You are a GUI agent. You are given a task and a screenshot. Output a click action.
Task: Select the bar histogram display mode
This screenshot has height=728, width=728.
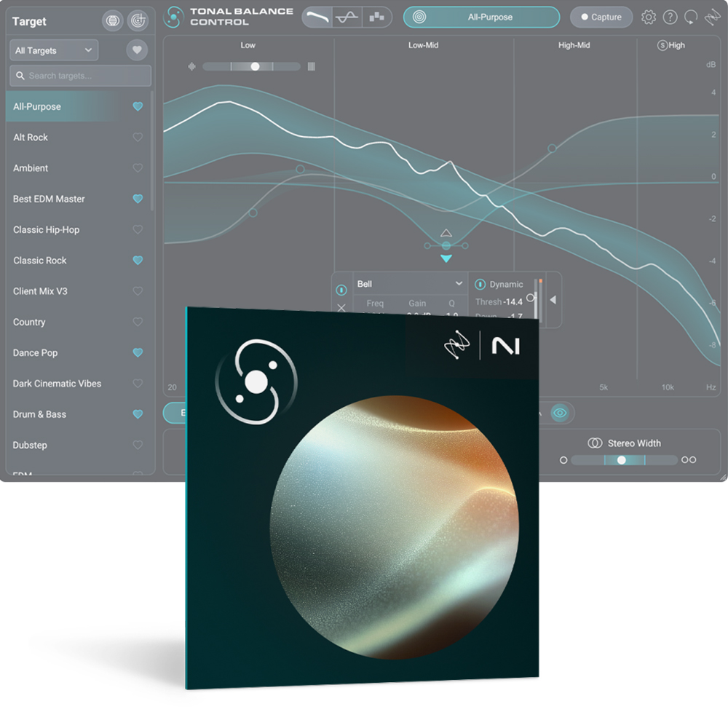point(376,17)
